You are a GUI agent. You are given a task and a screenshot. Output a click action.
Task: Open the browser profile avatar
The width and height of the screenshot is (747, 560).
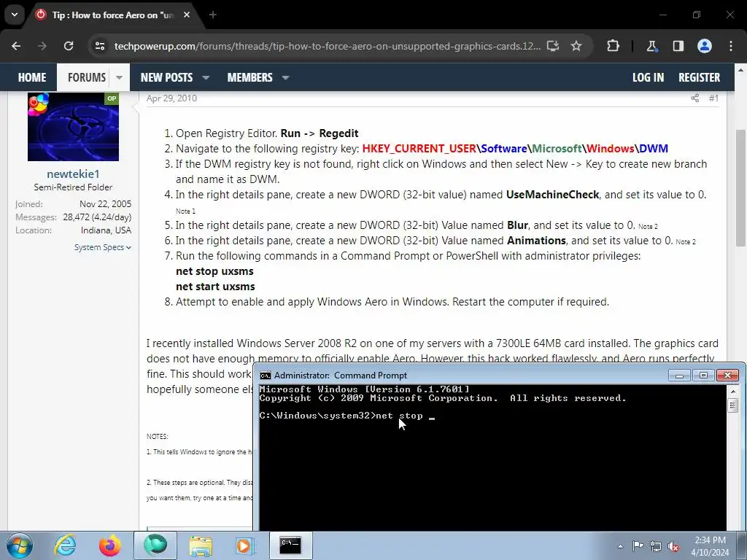pos(705,46)
